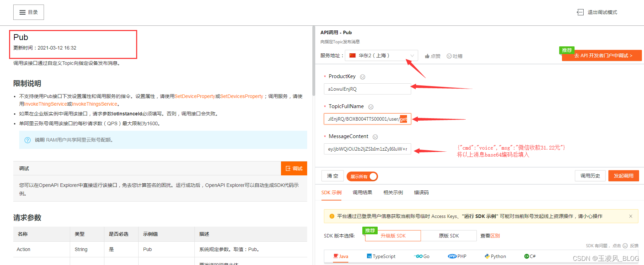Toggle the 展示所有 switch
Screen dimensions: 644x265
(362, 176)
